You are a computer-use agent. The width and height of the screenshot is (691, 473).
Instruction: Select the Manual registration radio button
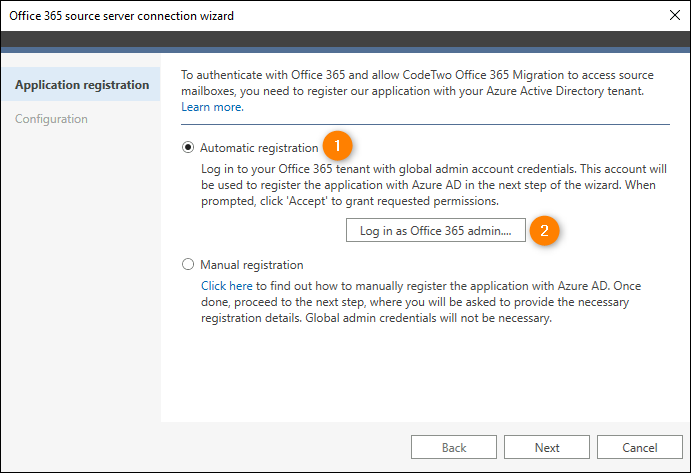coord(188,264)
